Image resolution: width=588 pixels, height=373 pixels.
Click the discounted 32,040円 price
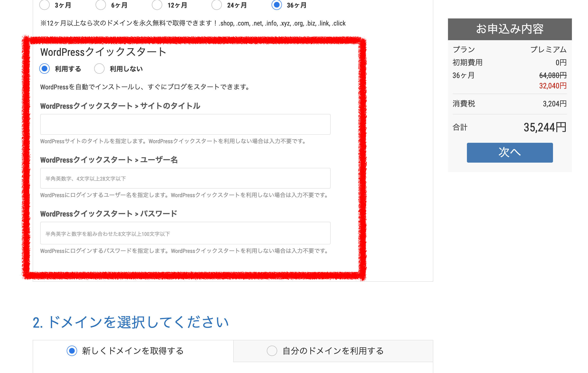tap(553, 86)
